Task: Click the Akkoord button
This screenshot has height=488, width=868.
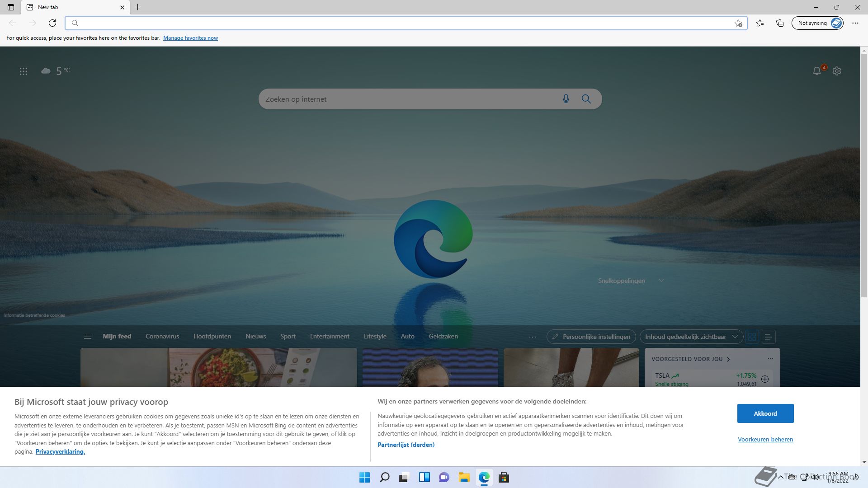Action: (765, 413)
